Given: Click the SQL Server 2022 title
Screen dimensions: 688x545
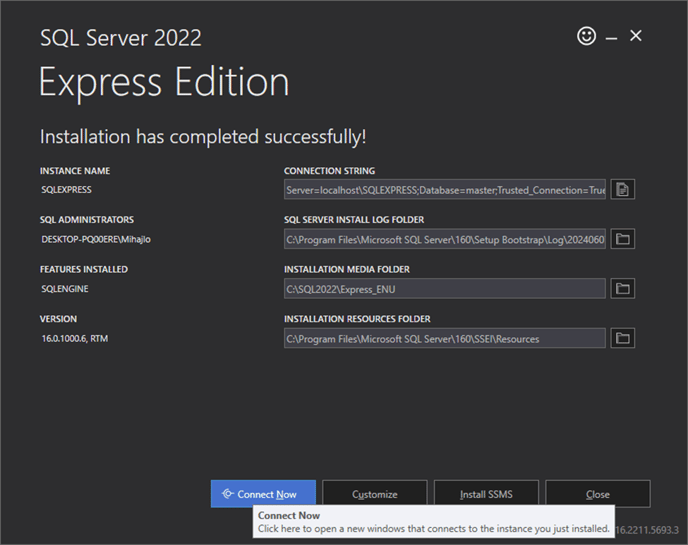Looking at the screenshot, I should 121,38.
